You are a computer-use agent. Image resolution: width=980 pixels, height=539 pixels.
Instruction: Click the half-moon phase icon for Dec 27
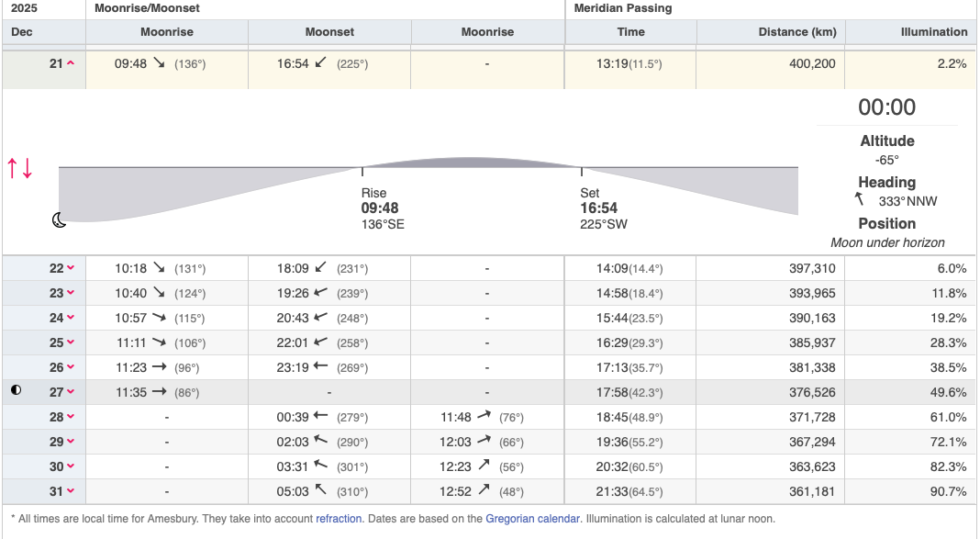pos(16,391)
